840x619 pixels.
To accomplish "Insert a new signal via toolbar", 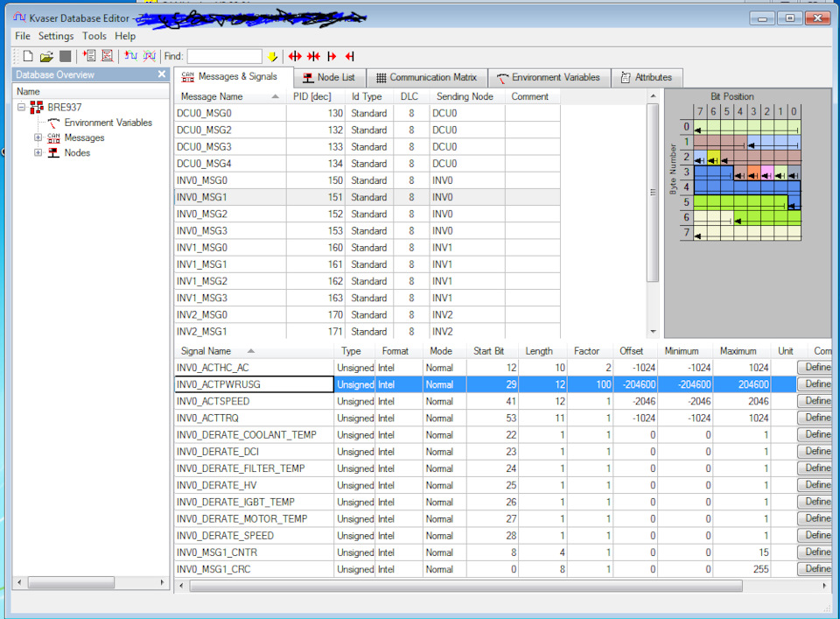I will click(x=130, y=56).
